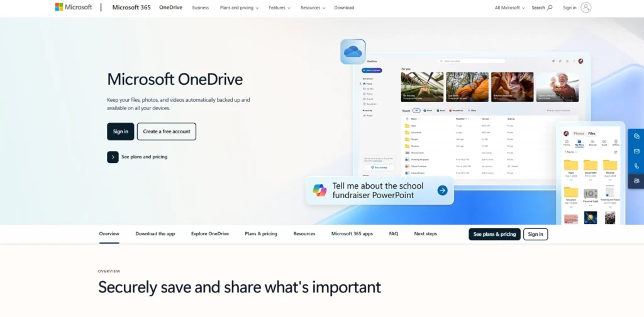Click the Securely save and share heading
The width and height of the screenshot is (644, 317).
[x=240, y=287]
